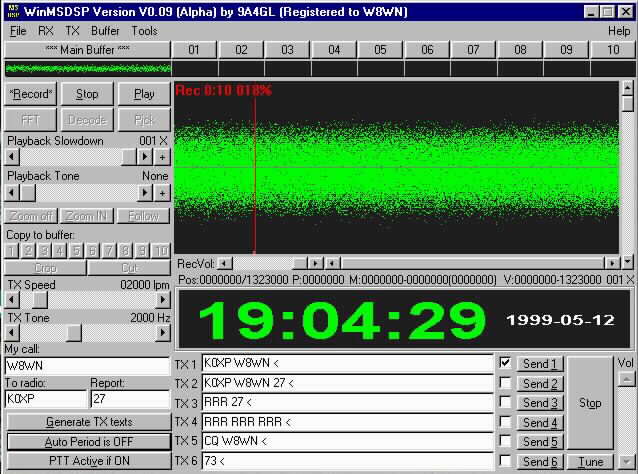Click the Follow button
The height and width of the screenshot is (474, 638).
click(x=144, y=216)
